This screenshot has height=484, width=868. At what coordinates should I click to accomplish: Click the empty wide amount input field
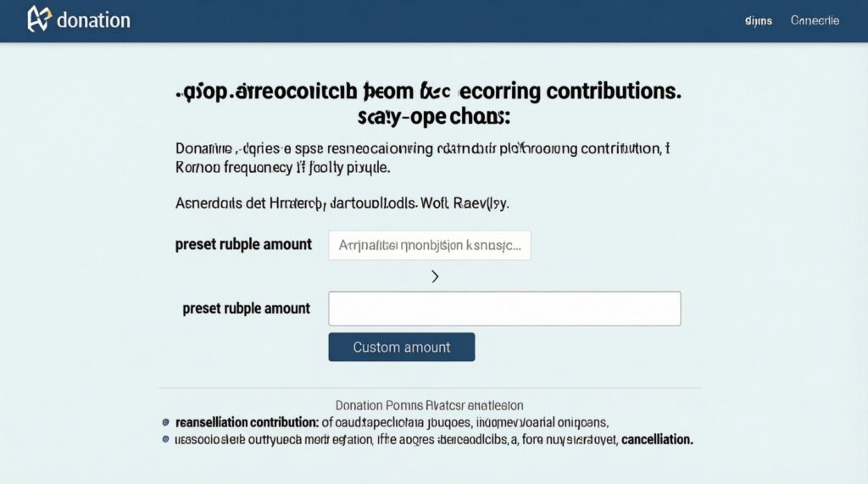click(504, 309)
